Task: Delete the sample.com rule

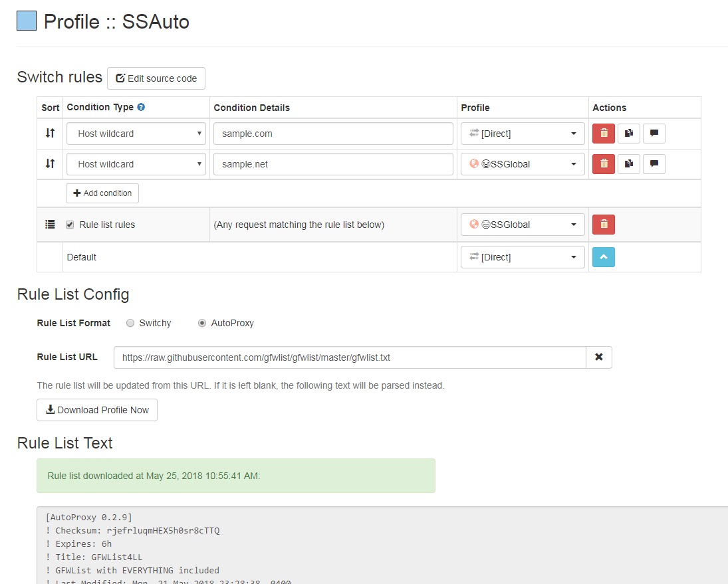Action: (x=603, y=133)
